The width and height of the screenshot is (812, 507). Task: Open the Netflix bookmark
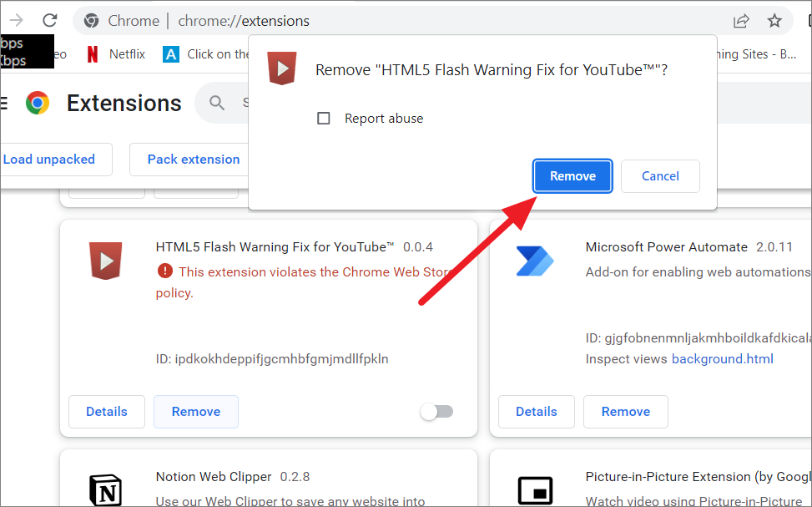coord(116,54)
